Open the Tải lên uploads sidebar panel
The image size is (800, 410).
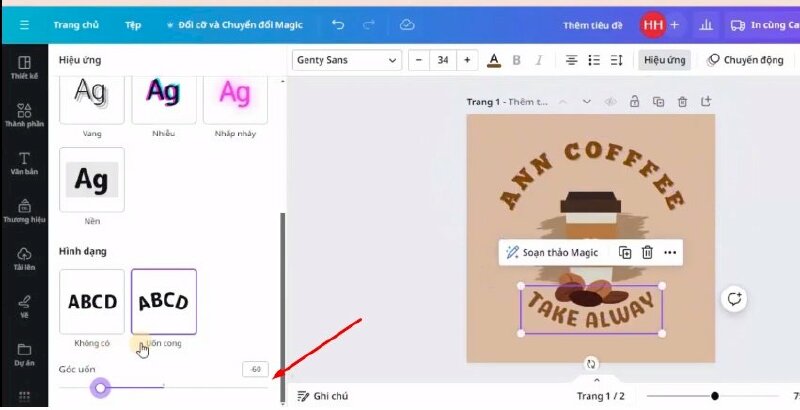point(22,260)
